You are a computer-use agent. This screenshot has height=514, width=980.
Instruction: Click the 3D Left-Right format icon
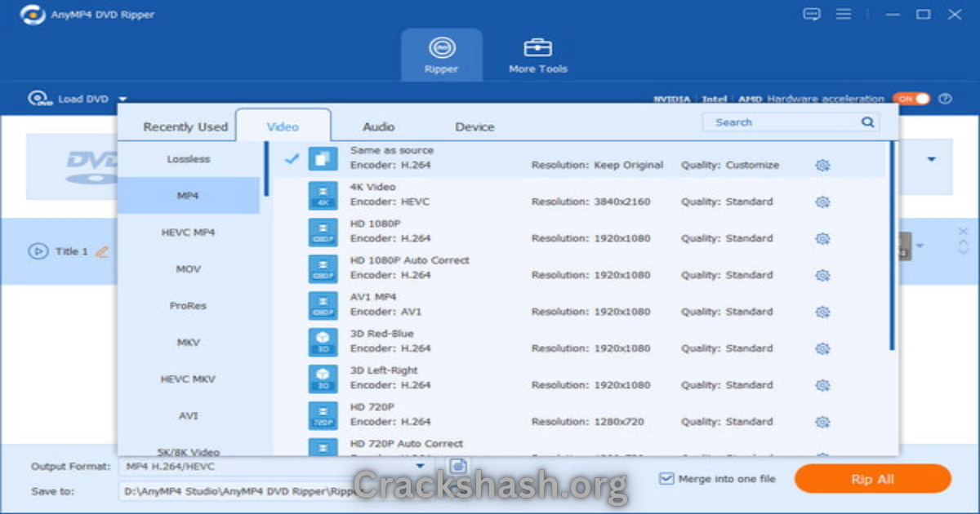point(323,379)
